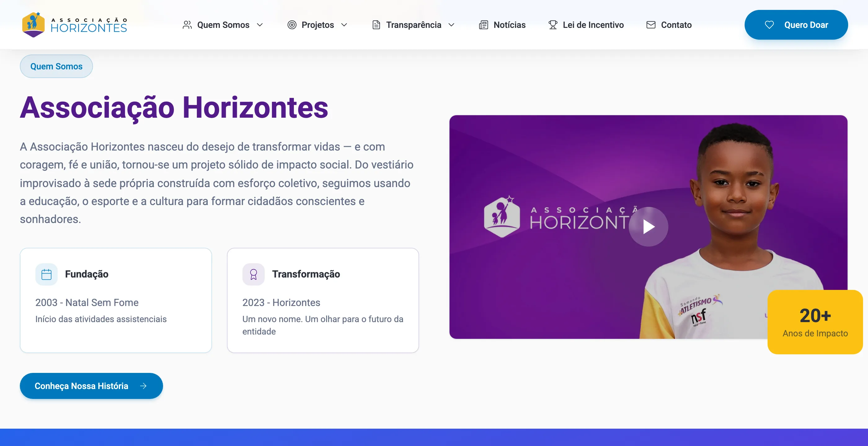
Task: Click the people icon beside Quem Somos
Action: pyautogui.click(x=187, y=25)
